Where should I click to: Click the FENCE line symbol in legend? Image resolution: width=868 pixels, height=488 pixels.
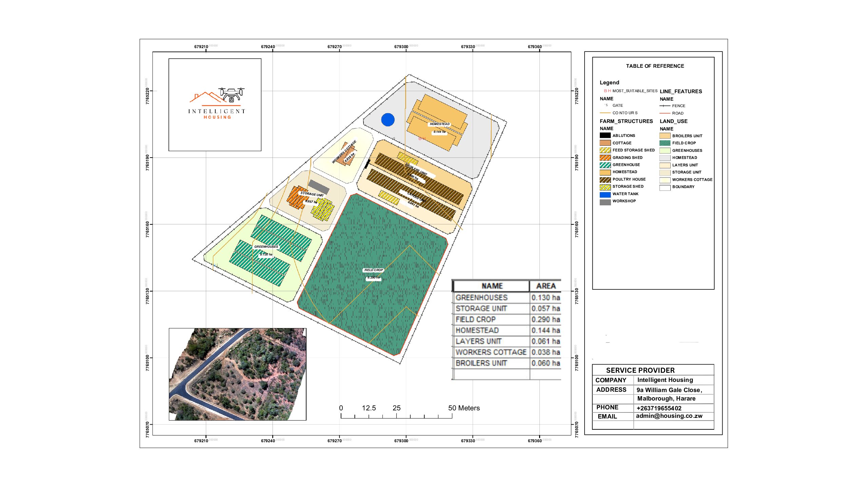coord(665,106)
